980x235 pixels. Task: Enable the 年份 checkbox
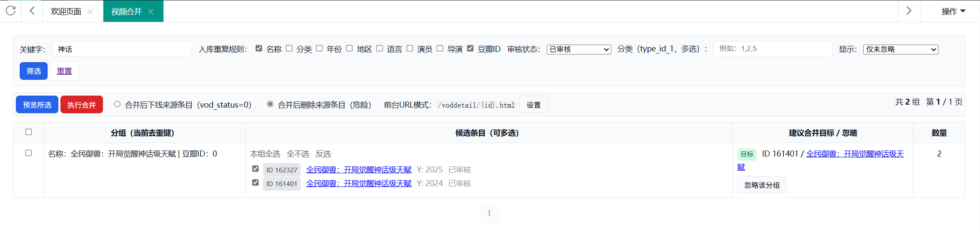click(x=319, y=48)
